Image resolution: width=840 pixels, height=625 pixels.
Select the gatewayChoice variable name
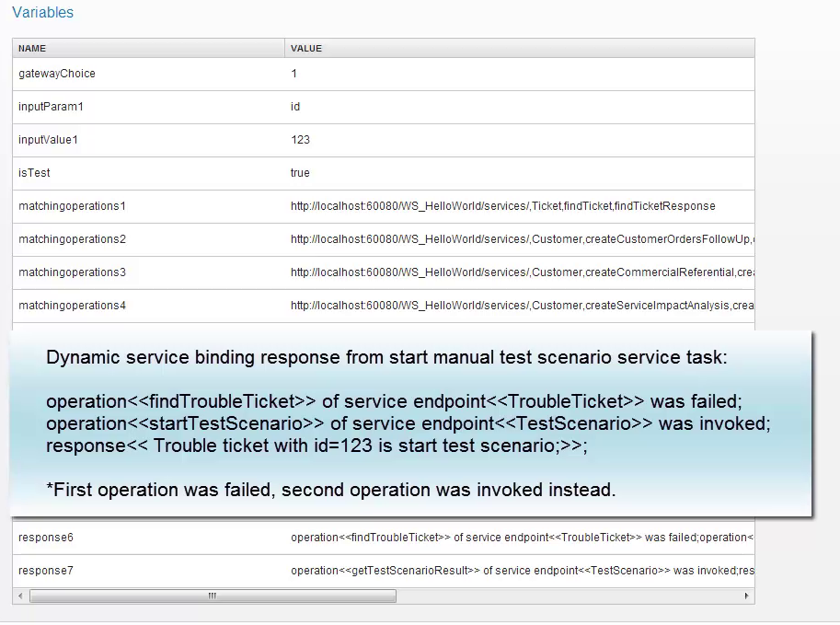pyautogui.click(x=57, y=74)
